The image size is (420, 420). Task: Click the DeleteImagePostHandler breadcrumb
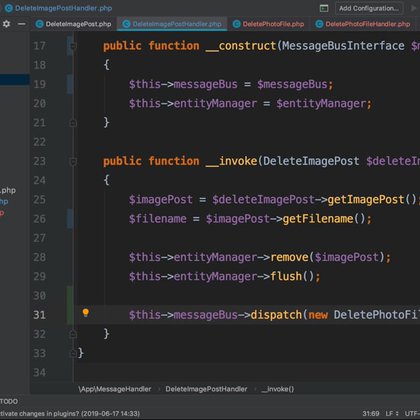(x=206, y=389)
